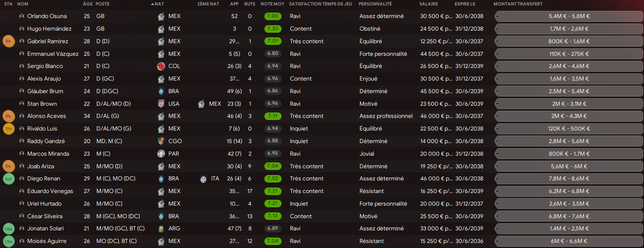The height and width of the screenshot is (248, 644).
Task: Sort the list by the ÂGE column header
Action: click(88, 4)
